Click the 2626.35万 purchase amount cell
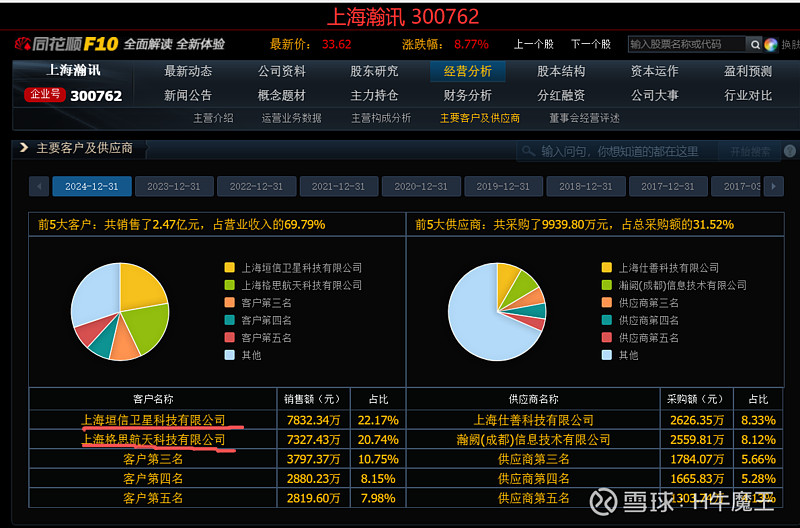Image resolution: width=800 pixels, height=528 pixels. click(x=697, y=420)
